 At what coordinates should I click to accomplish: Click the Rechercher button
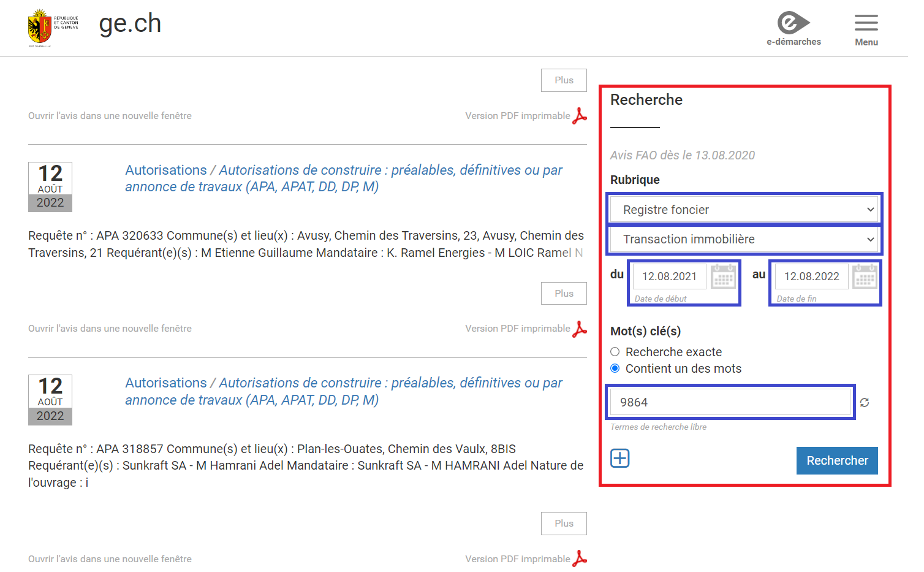coord(837,460)
